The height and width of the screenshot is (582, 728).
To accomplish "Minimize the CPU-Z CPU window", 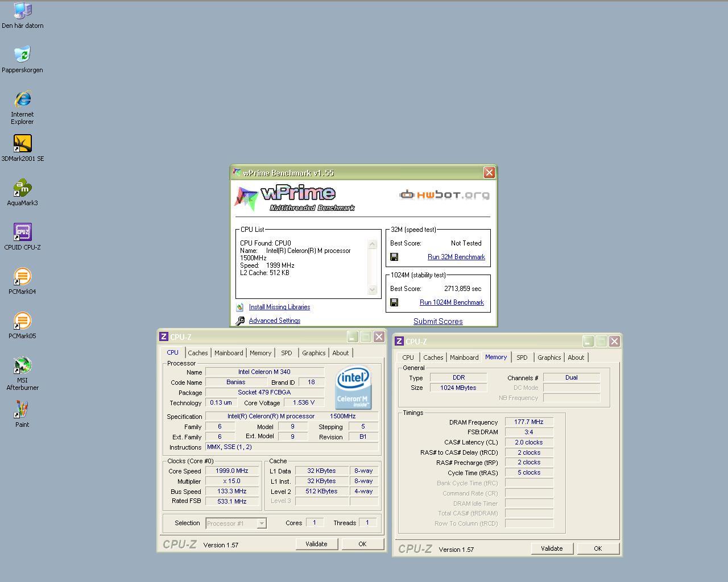I will pyautogui.click(x=353, y=336).
